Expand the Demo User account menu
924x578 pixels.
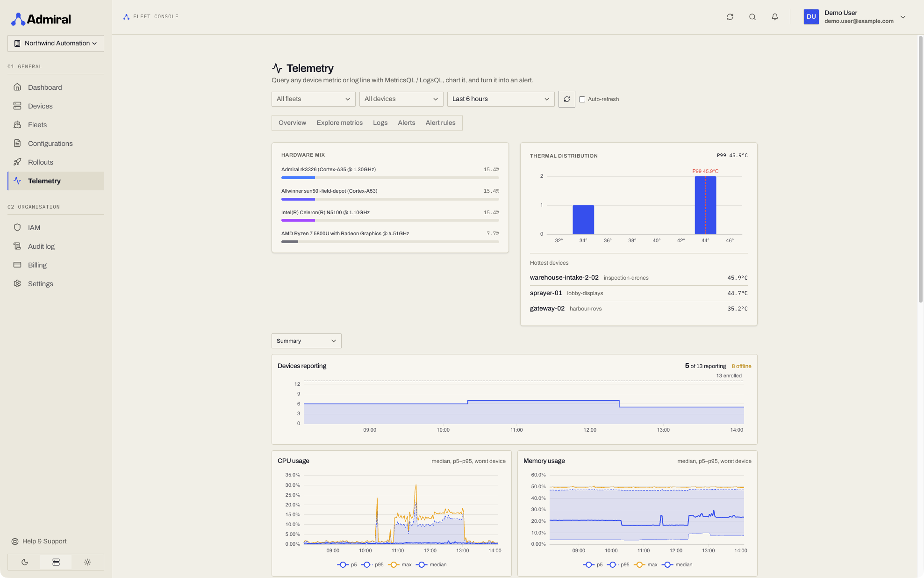coord(903,17)
